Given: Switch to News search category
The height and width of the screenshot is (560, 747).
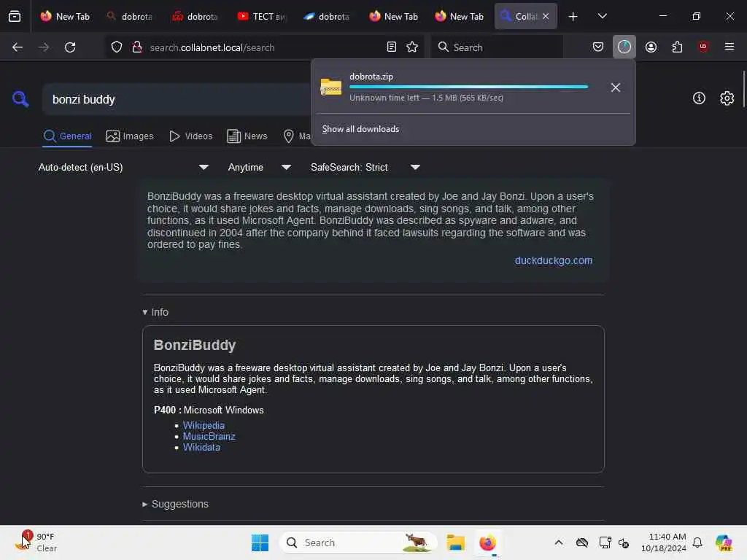Looking at the screenshot, I should coord(247,136).
